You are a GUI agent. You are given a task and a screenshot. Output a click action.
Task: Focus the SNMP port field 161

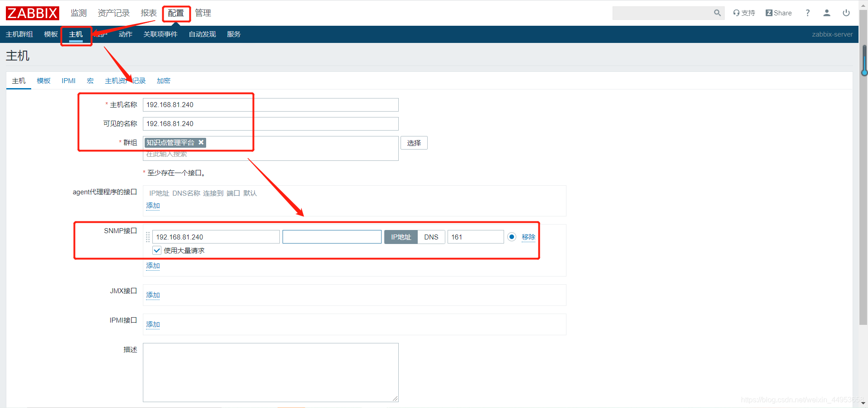click(476, 237)
